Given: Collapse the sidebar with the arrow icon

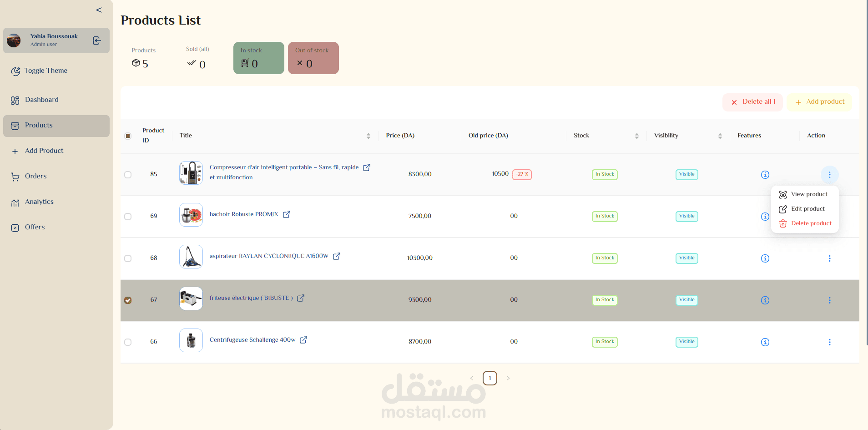Looking at the screenshot, I should point(99,10).
